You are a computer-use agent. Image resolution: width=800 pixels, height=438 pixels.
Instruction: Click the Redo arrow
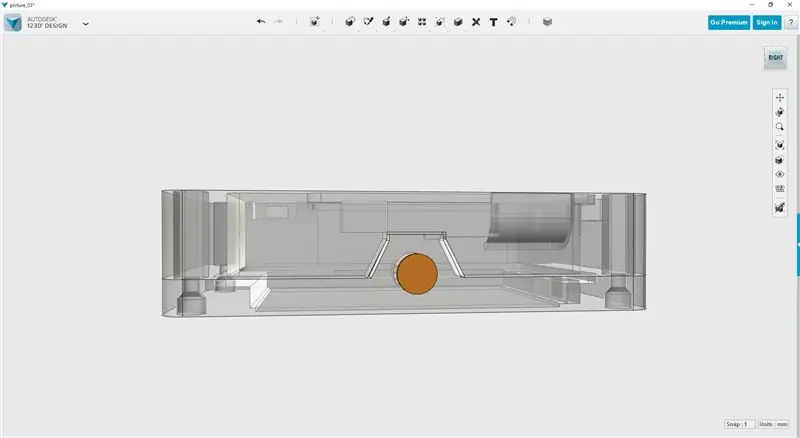coord(279,21)
